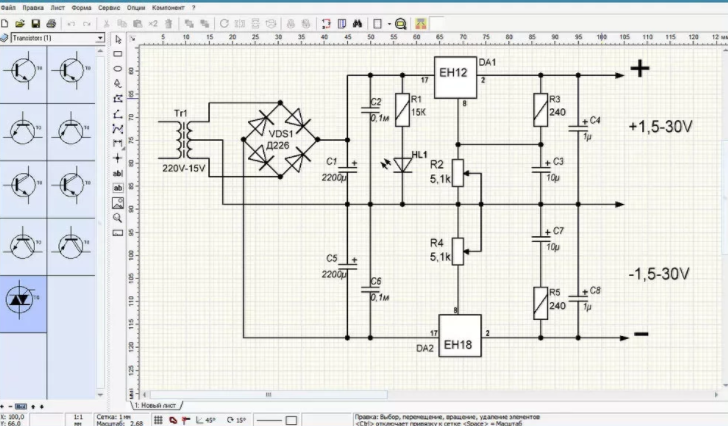Open the Опции menu
The image size is (728, 426).
[136, 7]
